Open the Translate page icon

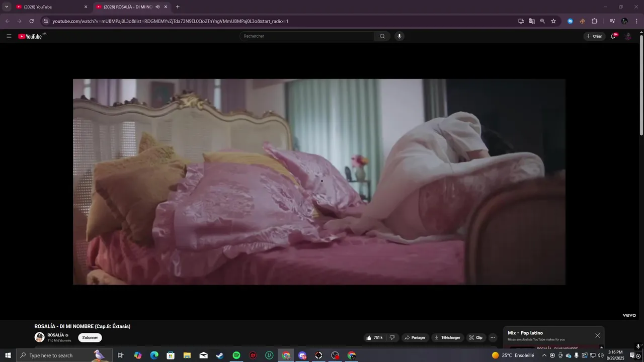(x=532, y=21)
